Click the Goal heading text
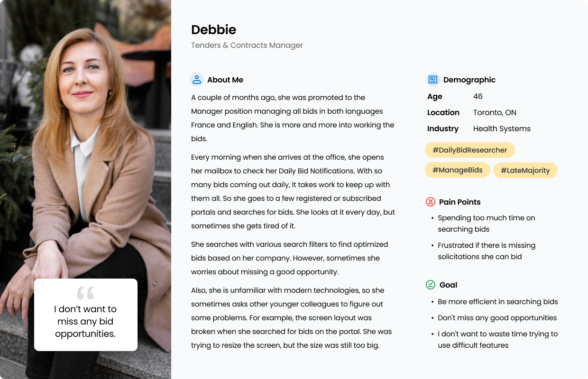 click(448, 285)
